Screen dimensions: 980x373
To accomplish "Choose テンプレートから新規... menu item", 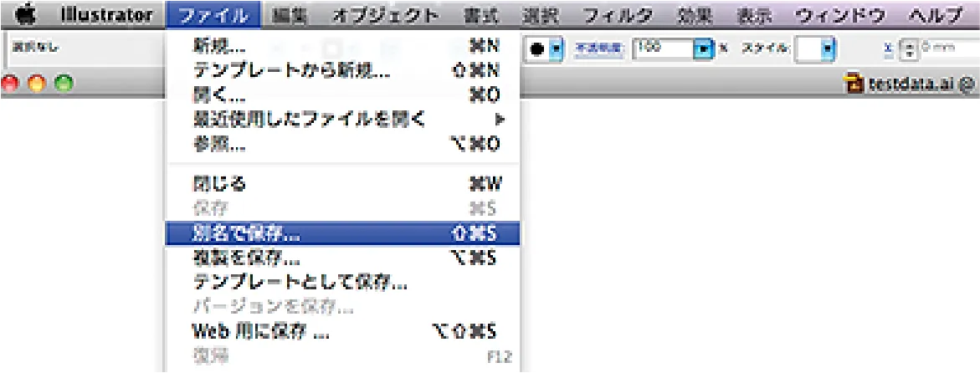I will 342,70.
